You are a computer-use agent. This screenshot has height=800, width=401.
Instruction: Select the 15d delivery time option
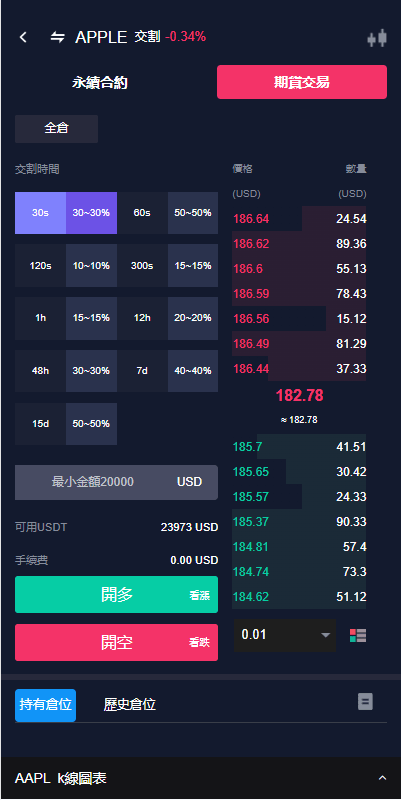[40, 424]
